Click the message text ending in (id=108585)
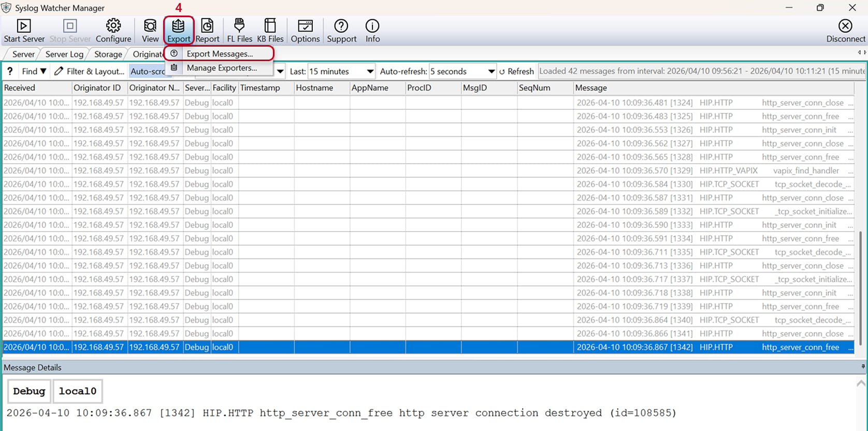The height and width of the screenshot is (431, 868). coord(341,413)
